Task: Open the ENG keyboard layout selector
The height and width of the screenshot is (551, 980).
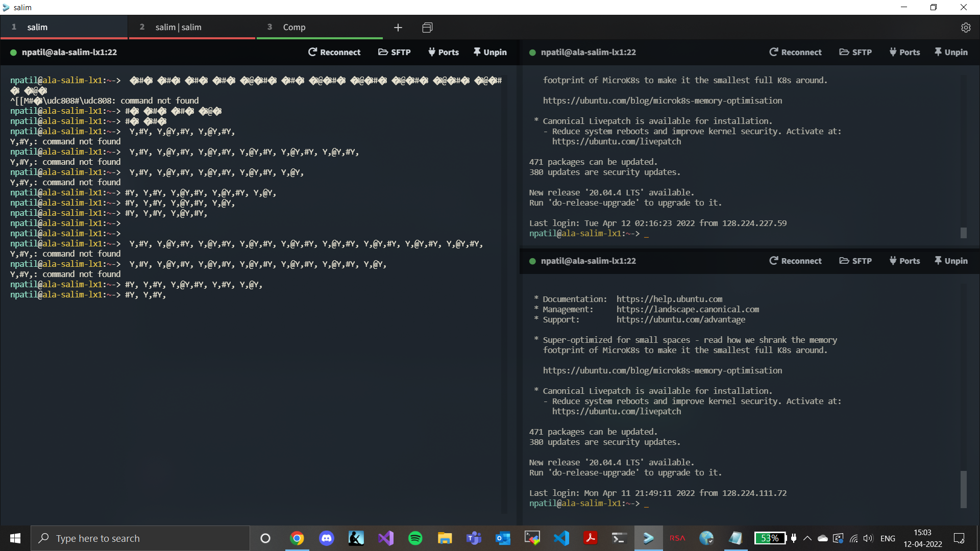Action: 888,538
